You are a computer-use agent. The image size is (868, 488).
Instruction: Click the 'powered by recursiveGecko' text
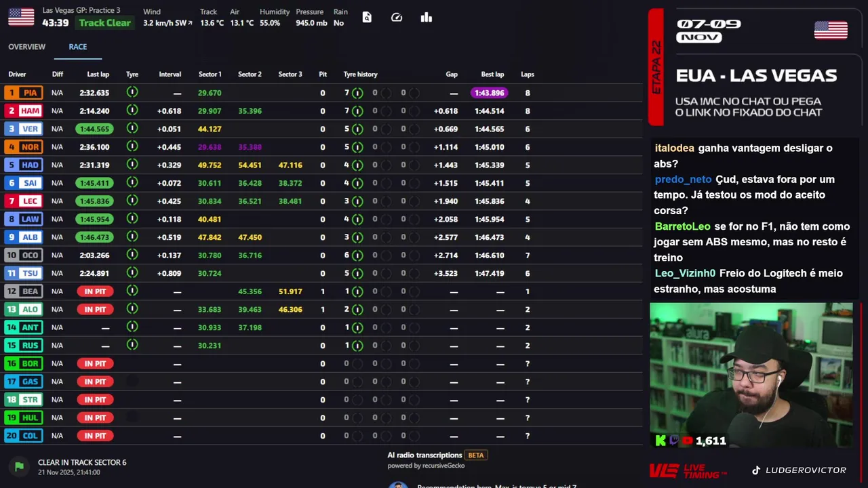(426, 466)
